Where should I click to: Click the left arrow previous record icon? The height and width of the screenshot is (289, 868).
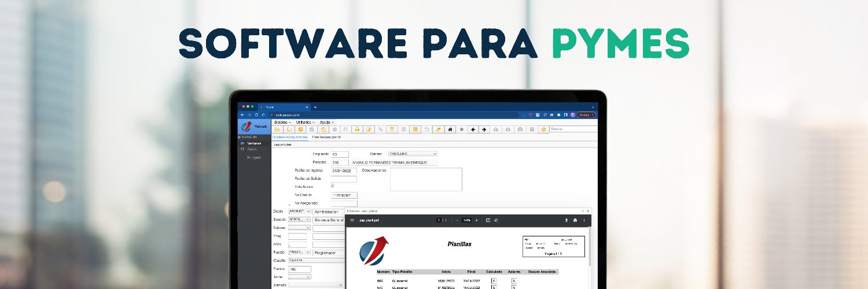(x=473, y=129)
